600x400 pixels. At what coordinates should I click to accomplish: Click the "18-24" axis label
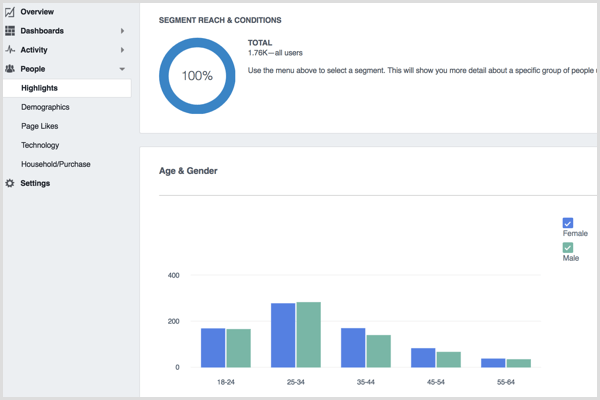click(226, 382)
